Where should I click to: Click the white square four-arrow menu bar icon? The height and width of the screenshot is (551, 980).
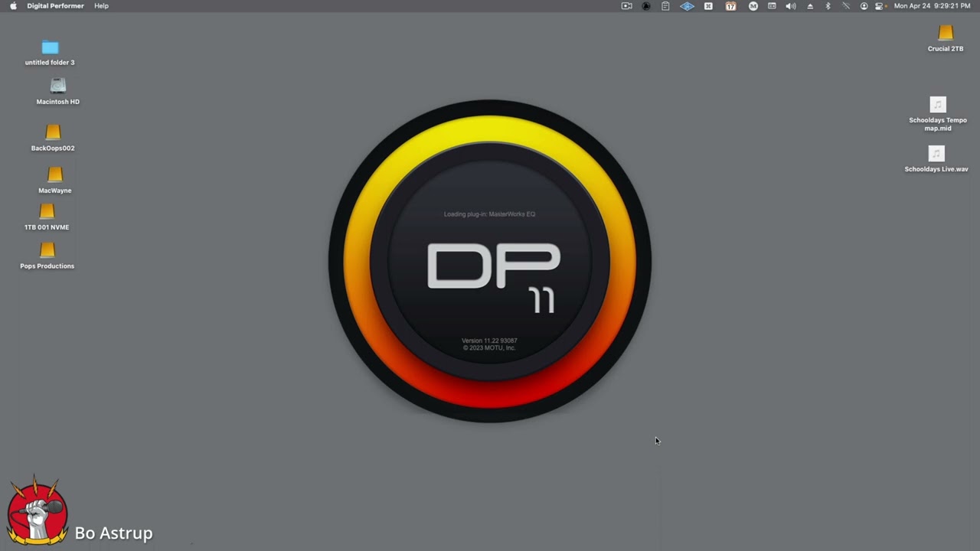(708, 6)
